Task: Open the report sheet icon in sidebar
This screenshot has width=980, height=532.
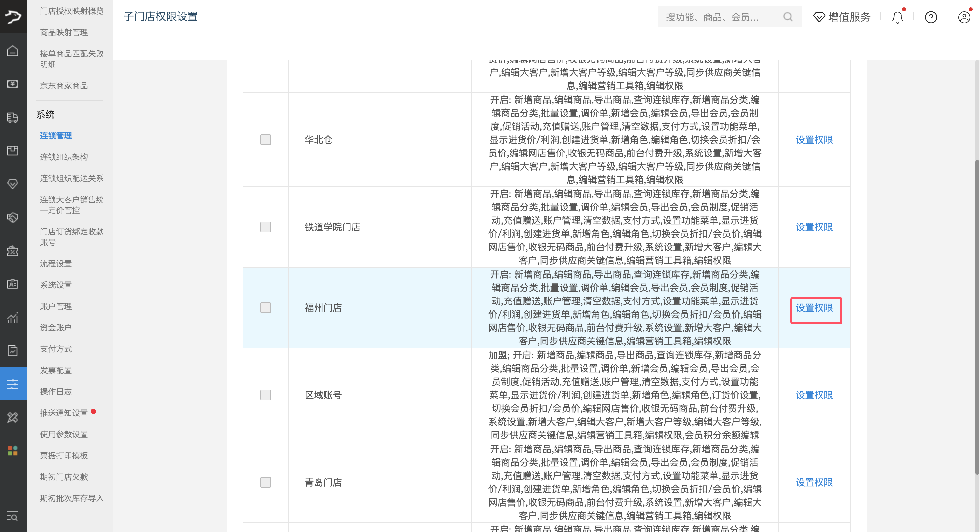Action: [x=13, y=351]
